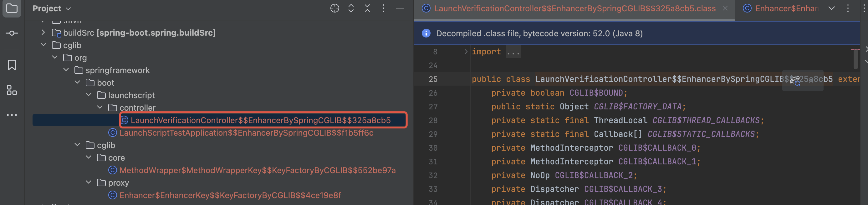Click CGLIB$BOUND field on line 26

596,93
